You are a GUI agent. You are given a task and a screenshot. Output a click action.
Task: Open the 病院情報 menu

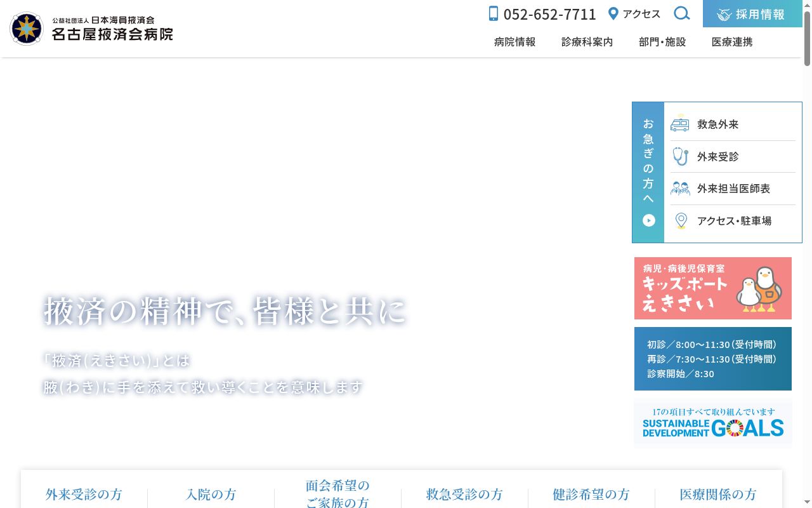tap(514, 42)
